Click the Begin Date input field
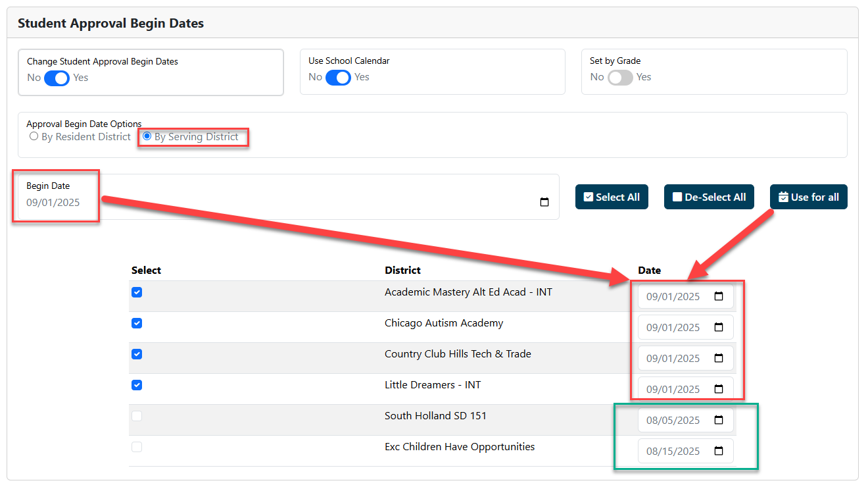This screenshot has width=868, height=491. pyautogui.click(x=288, y=197)
